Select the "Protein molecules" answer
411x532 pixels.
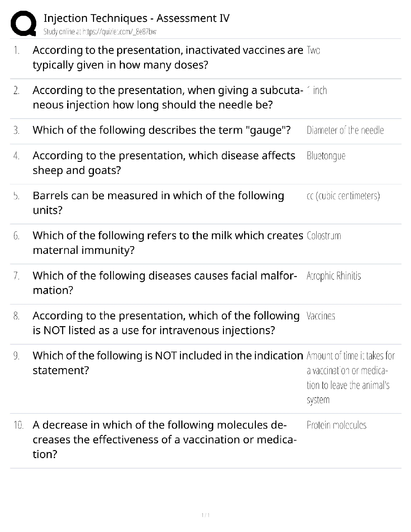(x=336, y=425)
